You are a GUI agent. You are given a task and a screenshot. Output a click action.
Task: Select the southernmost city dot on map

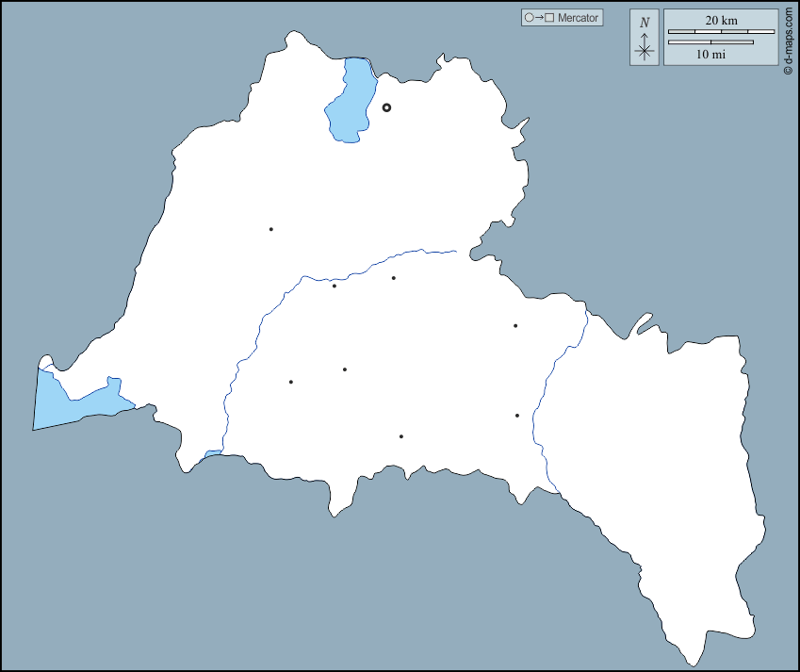click(x=401, y=436)
